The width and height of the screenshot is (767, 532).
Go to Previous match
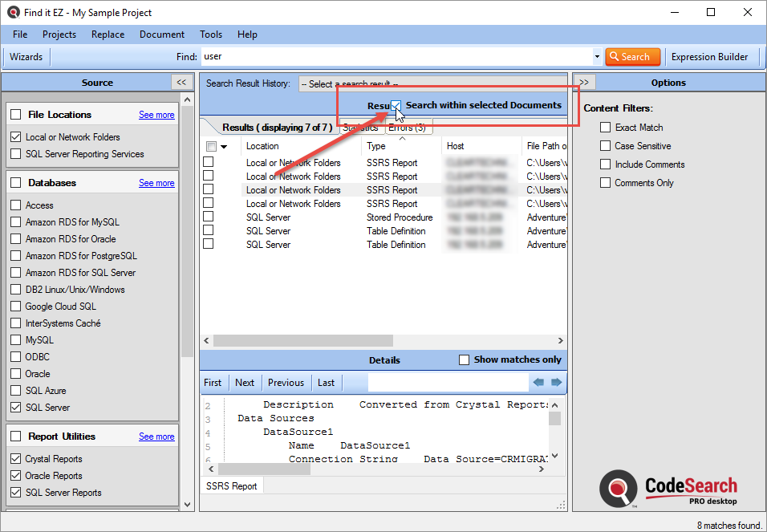click(286, 383)
